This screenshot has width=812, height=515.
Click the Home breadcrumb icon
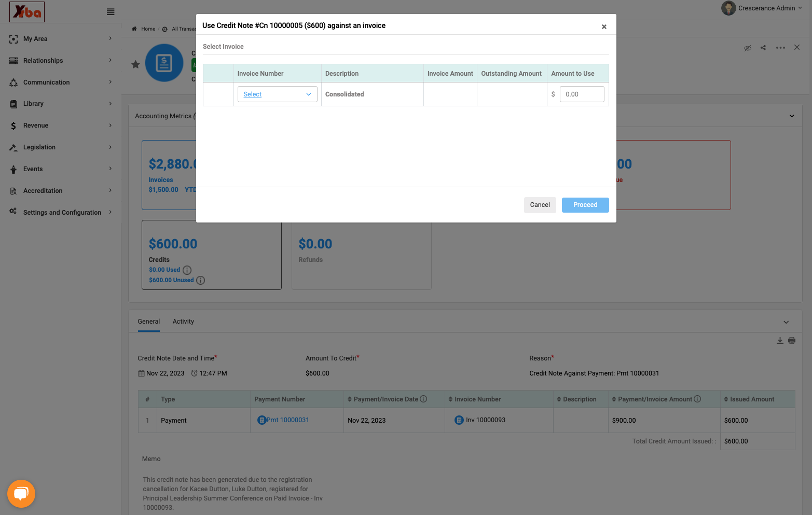point(134,29)
